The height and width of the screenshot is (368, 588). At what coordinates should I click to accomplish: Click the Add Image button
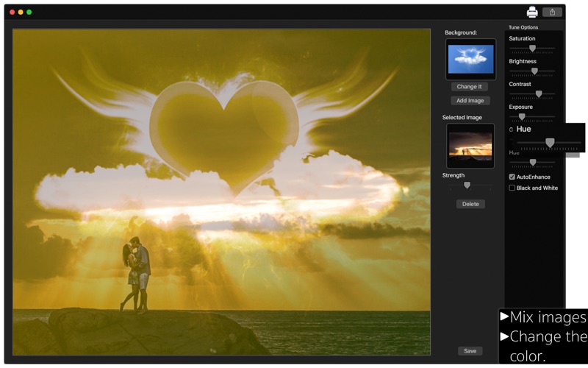(x=470, y=101)
